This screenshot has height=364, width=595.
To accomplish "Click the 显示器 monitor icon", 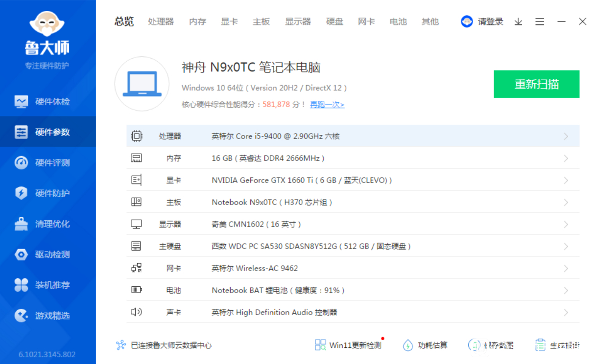I will tap(137, 224).
